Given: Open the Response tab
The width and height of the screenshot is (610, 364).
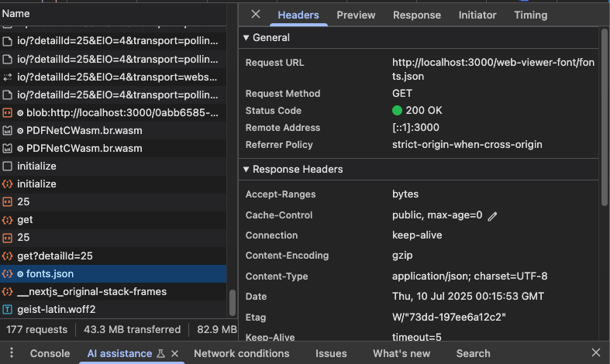Looking at the screenshot, I should click(x=417, y=15).
